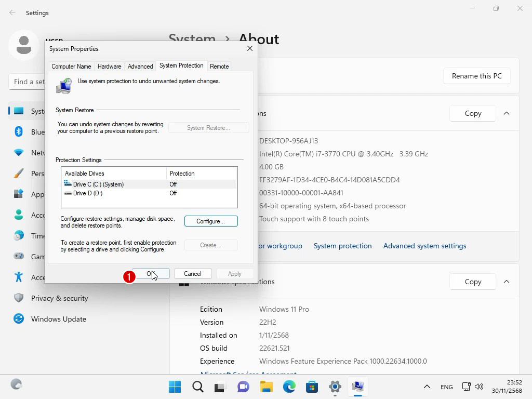532x399 pixels.
Task: Select the Privacy & security shield icon
Action: [19, 298]
